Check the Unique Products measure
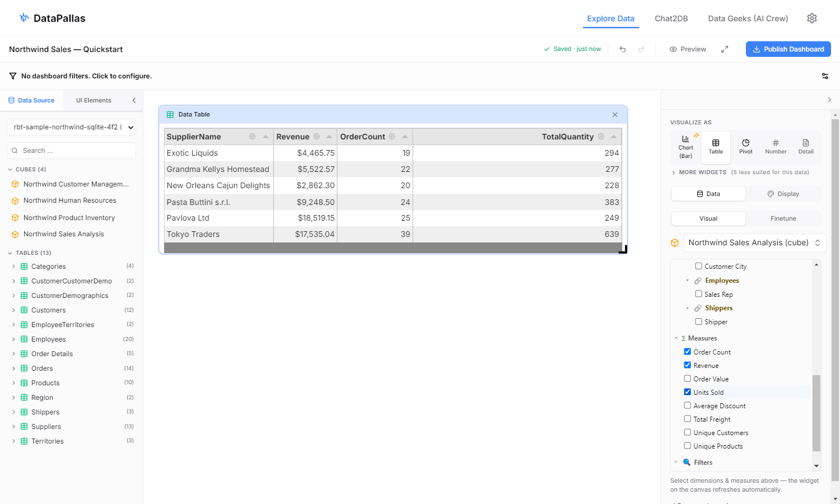The image size is (840, 504). [x=687, y=446]
